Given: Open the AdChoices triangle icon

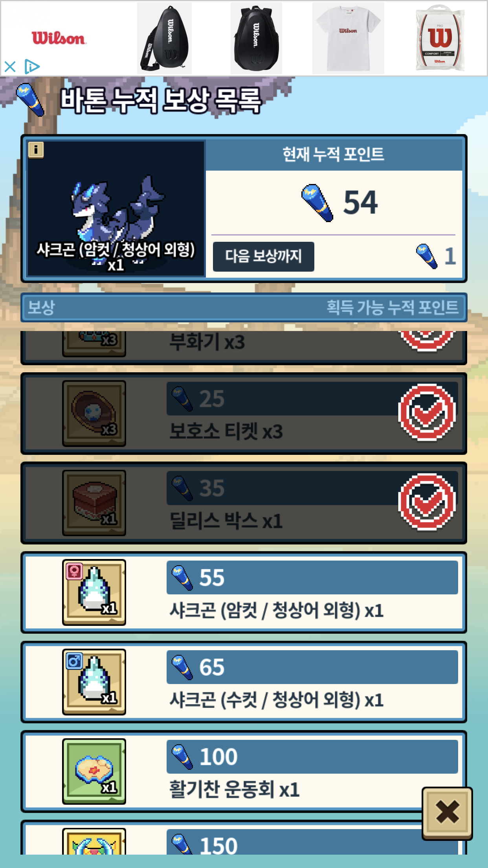Looking at the screenshot, I should click(x=31, y=66).
